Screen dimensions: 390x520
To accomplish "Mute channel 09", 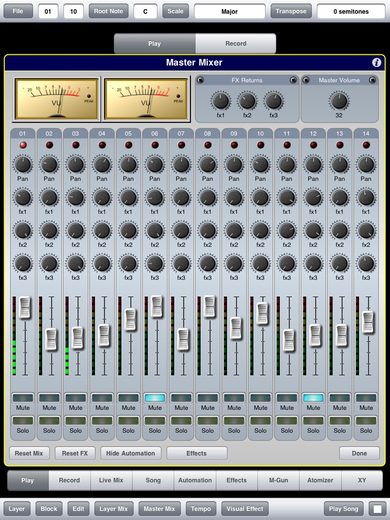I will pyautogui.click(x=234, y=398).
